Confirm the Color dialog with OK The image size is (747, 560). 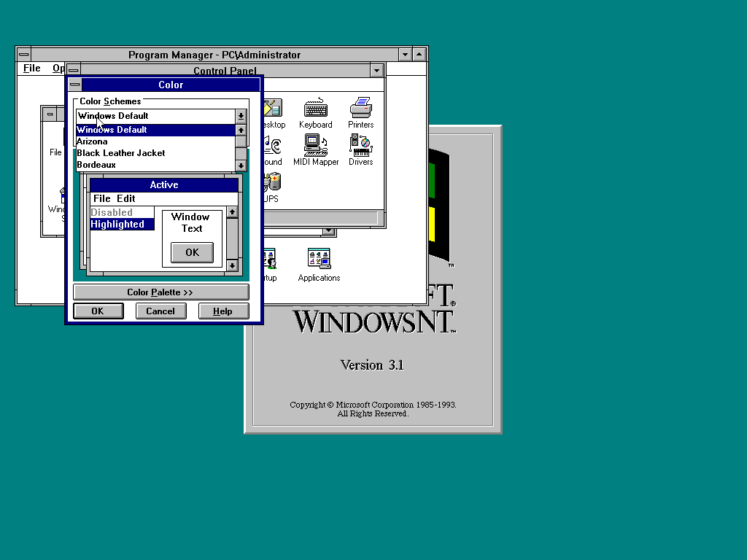[98, 311]
